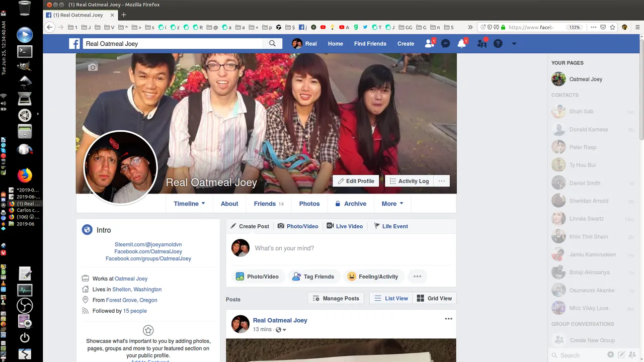Image resolution: width=644 pixels, height=362 pixels.
Task: Open OBS Studio from the dock
Action: [25, 305]
